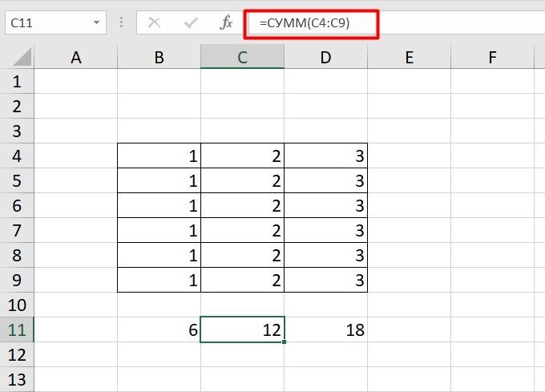Click the Select All corner triangle
Viewport: 545px width, 392px height.
click(22, 57)
